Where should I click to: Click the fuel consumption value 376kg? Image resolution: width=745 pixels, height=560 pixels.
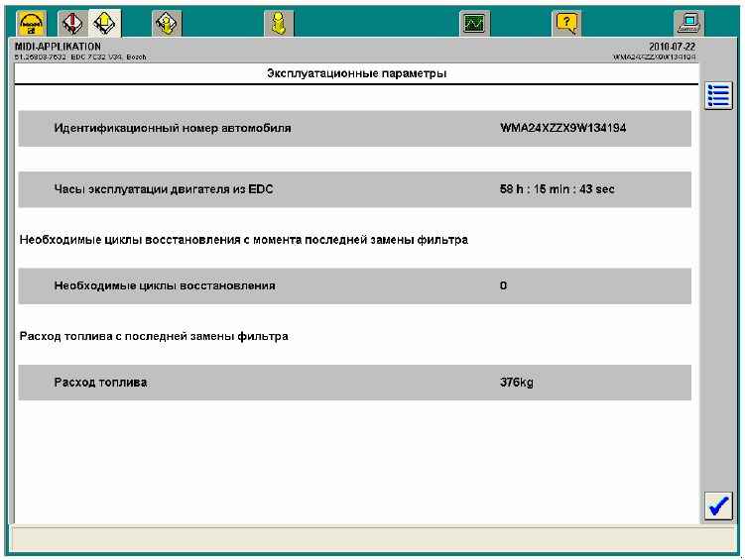pyautogui.click(x=516, y=383)
